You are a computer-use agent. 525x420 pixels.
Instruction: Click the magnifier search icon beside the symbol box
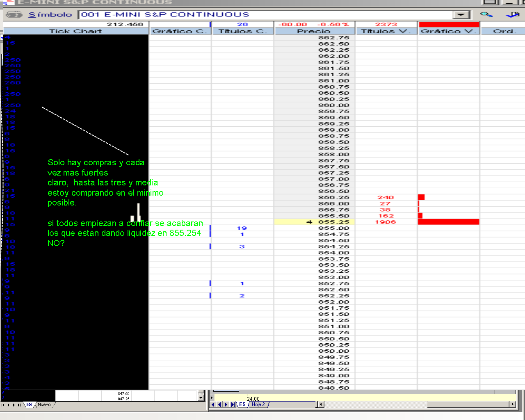pyautogui.click(x=486, y=14)
